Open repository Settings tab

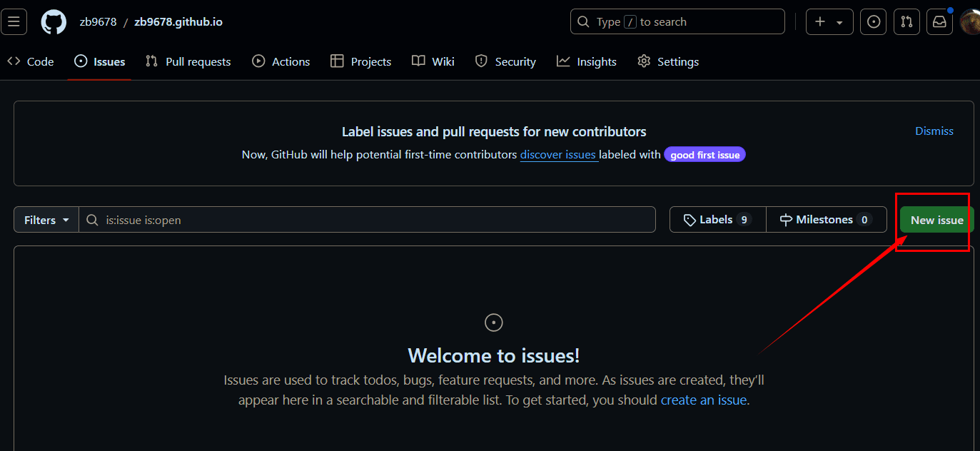[x=668, y=62]
